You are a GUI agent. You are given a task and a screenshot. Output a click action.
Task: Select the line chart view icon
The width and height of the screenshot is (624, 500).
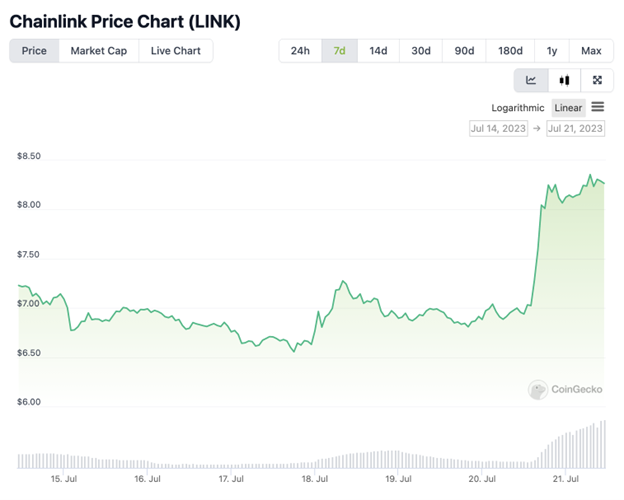pyautogui.click(x=531, y=80)
